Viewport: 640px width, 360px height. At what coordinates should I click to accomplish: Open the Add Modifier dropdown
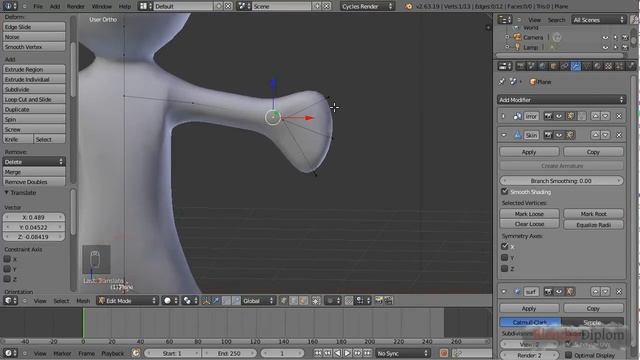[x=562, y=100]
